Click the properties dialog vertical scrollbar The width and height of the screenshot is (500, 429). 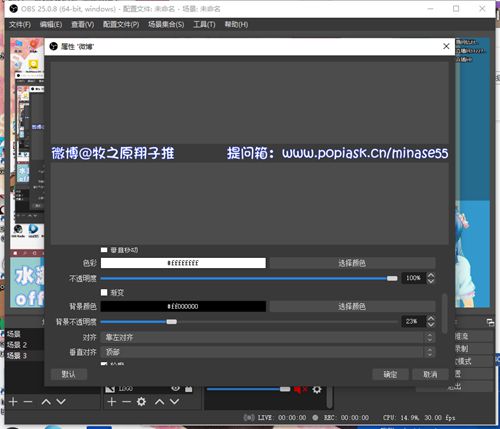point(444,313)
